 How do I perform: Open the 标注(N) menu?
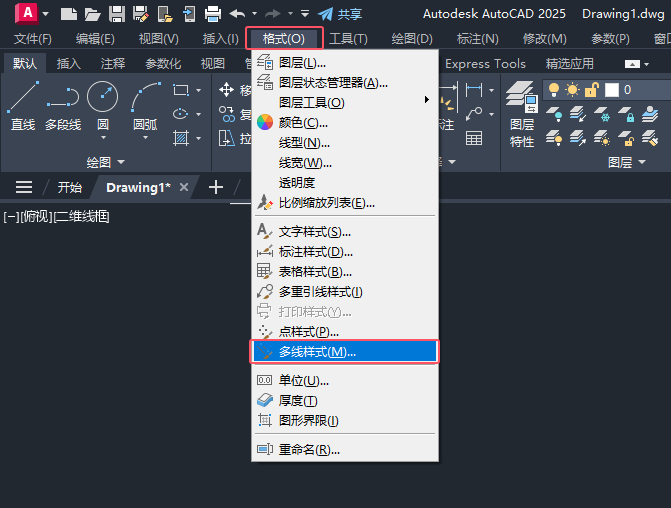click(x=478, y=39)
